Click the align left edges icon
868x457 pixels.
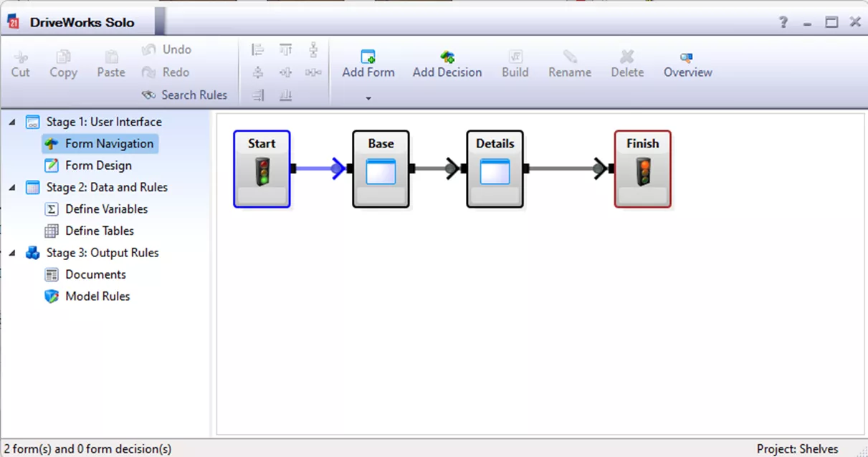(258, 50)
